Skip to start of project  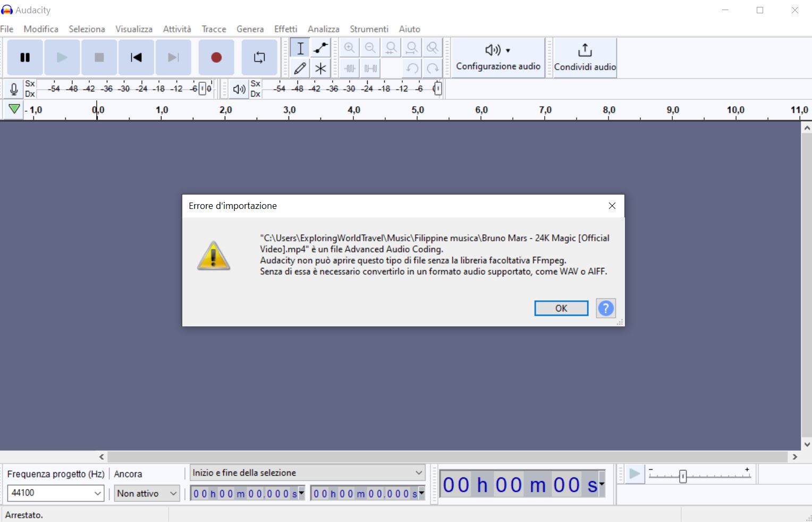tap(136, 57)
